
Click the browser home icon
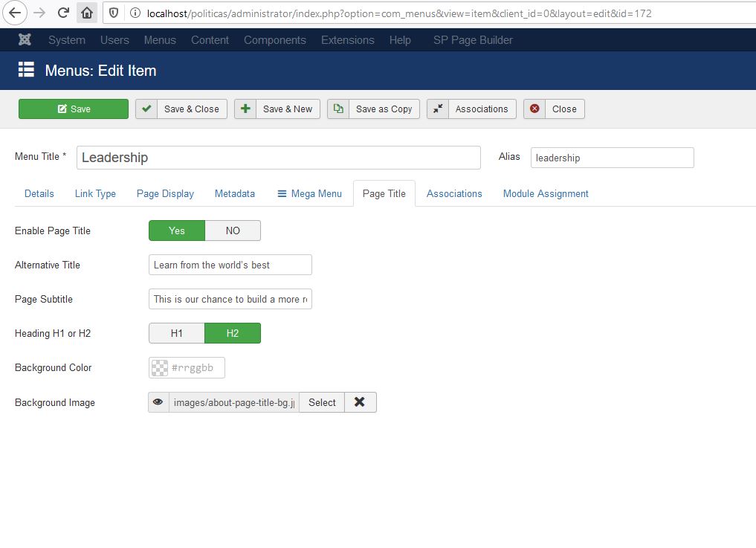tap(88, 13)
